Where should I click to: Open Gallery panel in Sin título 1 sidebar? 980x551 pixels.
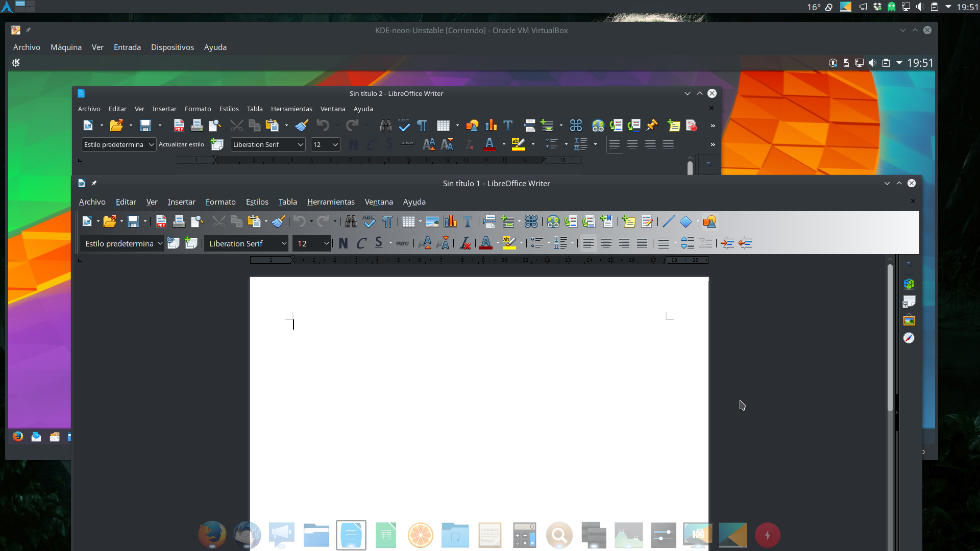coord(909,320)
